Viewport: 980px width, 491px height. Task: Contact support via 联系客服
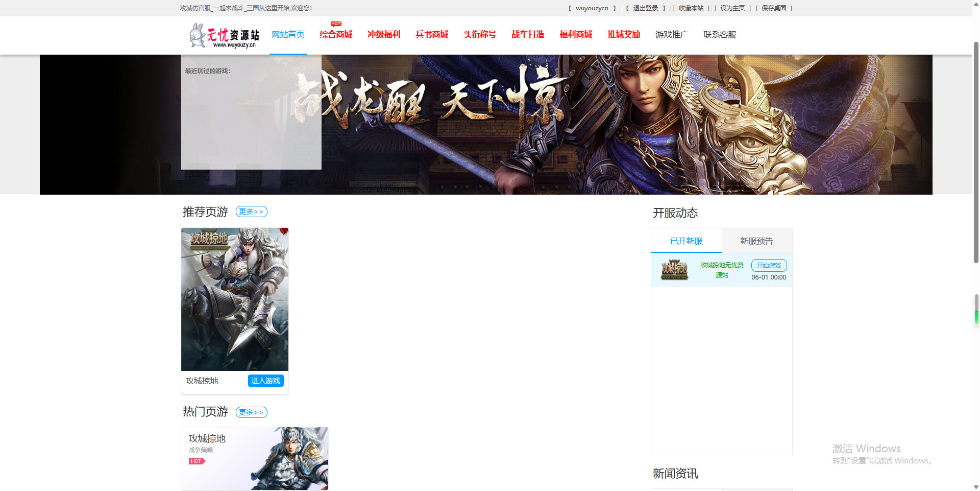[720, 35]
